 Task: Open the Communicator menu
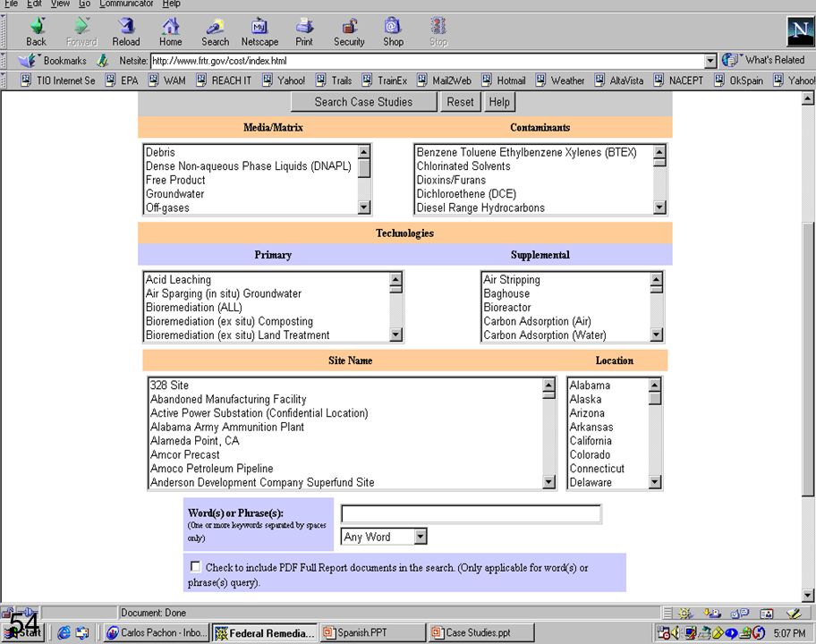pyautogui.click(x=126, y=4)
